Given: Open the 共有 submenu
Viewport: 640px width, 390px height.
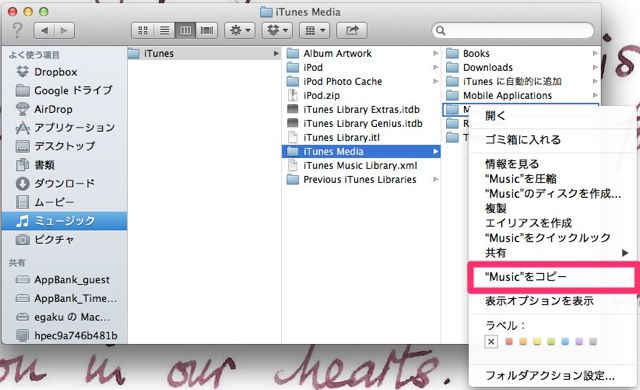Looking at the screenshot, I should [553, 253].
